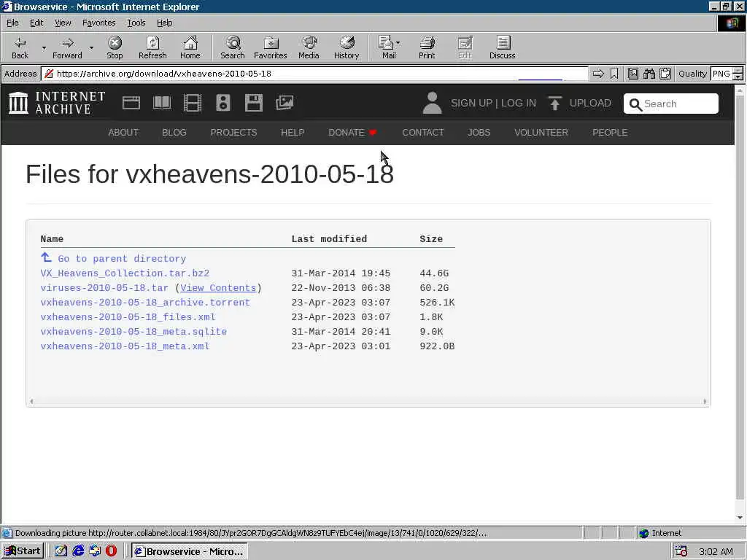This screenshot has height=560, width=747.
Task: Open the History pane
Action: click(x=347, y=47)
